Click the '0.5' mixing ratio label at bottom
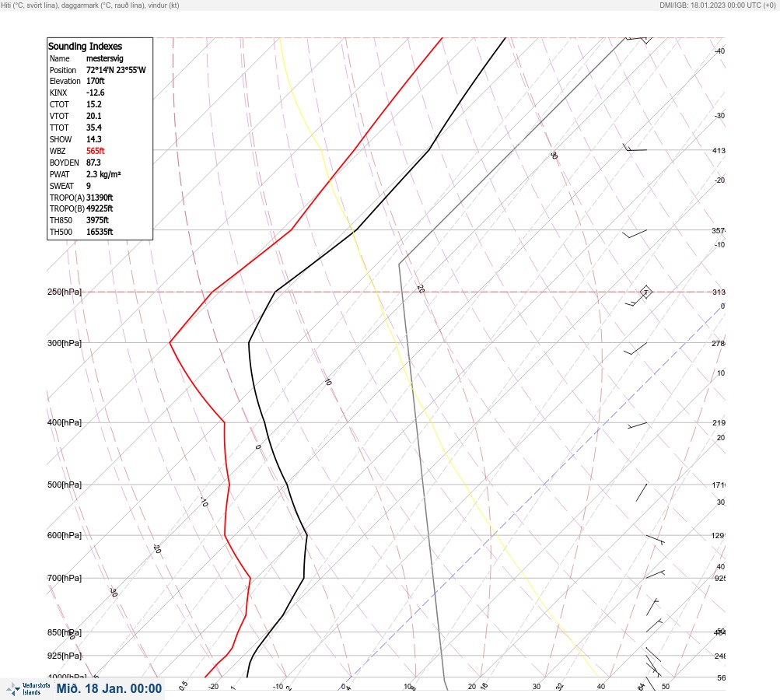Viewport: 780px width, 700px height. (183, 685)
